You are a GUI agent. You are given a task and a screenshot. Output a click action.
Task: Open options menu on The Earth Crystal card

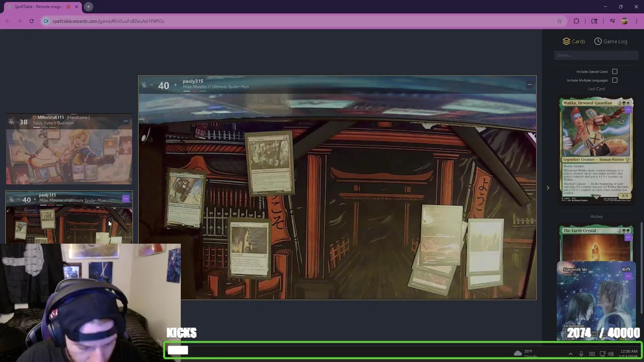628,237
